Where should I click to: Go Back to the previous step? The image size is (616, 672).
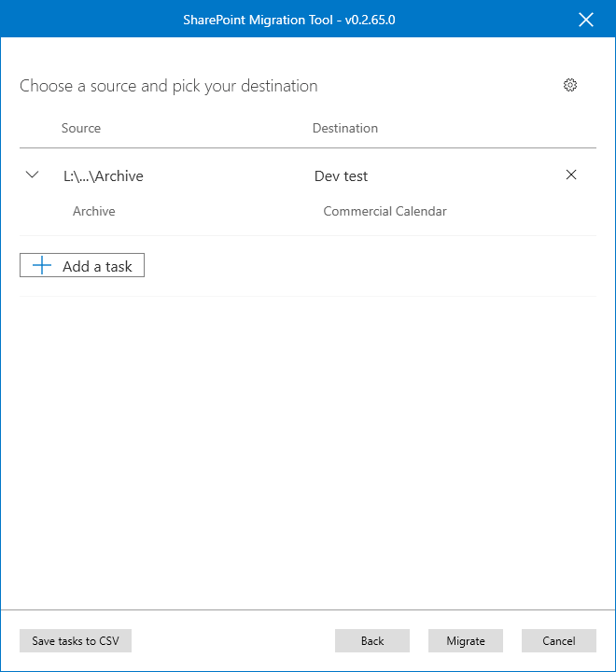372,641
